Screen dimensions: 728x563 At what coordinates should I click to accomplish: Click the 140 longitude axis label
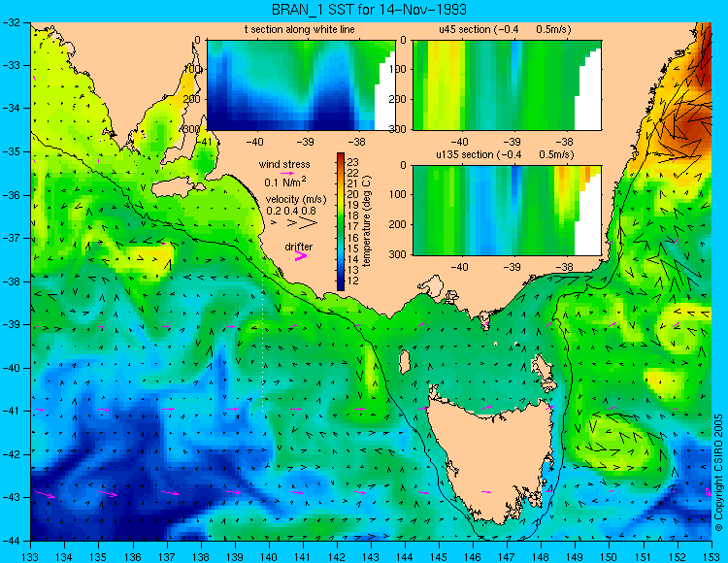click(x=269, y=556)
